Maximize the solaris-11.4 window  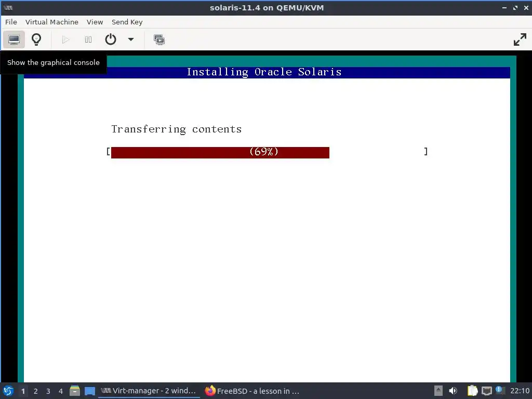click(515, 8)
